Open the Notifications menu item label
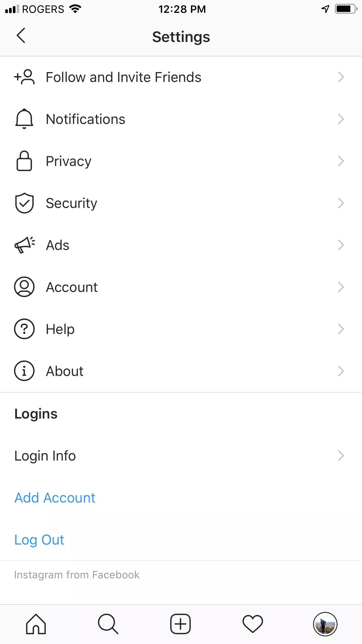The width and height of the screenshot is (362, 644). 86,119
